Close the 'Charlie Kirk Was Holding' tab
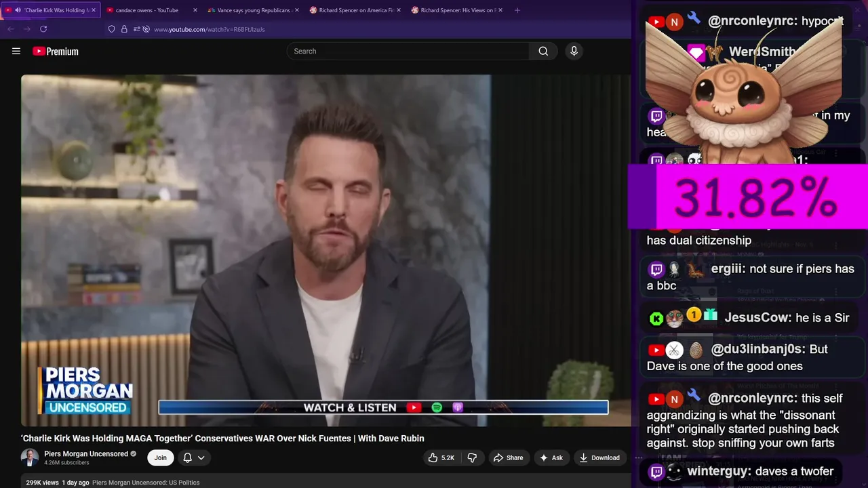The height and width of the screenshot is (488, 868). tap(94, 10)
